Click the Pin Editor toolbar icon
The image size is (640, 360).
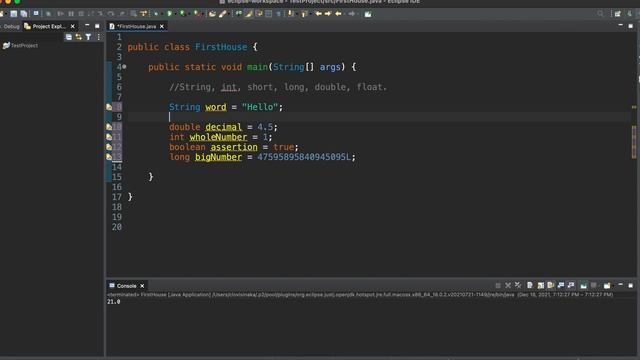pos(368,14)
